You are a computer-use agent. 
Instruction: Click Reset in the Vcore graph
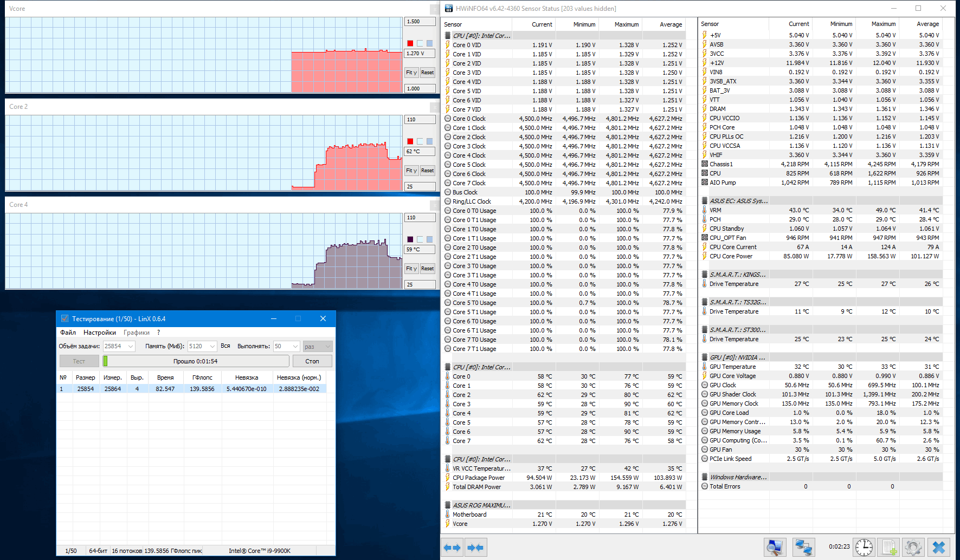[x=428, y=73]
